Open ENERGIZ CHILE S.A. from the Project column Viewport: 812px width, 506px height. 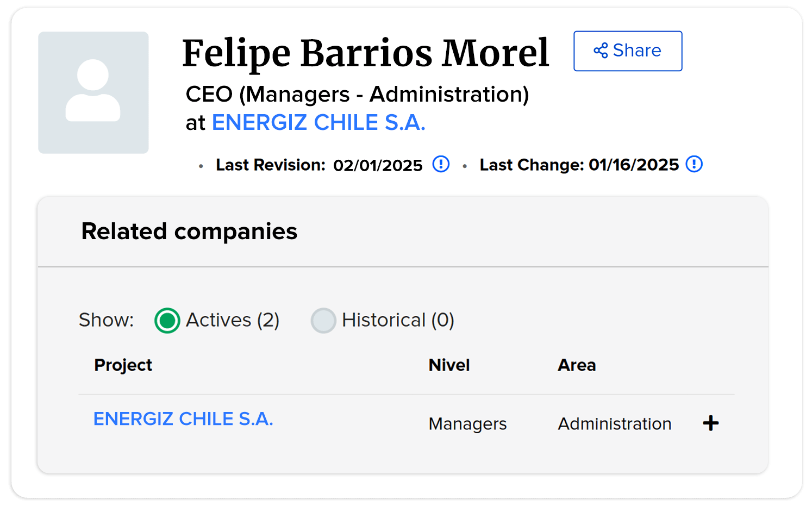point(183,418)
